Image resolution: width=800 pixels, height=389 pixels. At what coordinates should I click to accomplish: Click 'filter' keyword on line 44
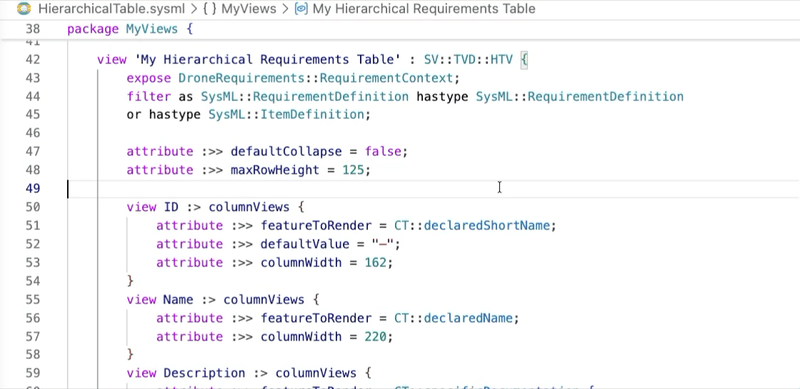pos(149,96)
